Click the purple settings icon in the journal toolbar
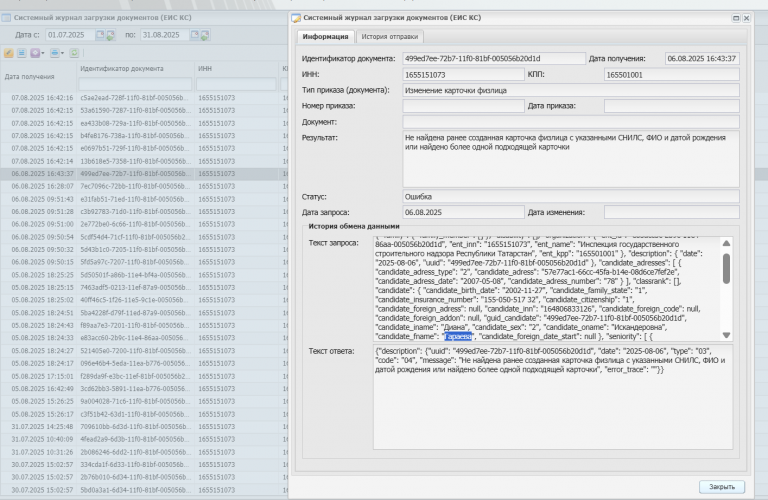The width and height of the screenshot is (768, 500). [x=35, y=53]
